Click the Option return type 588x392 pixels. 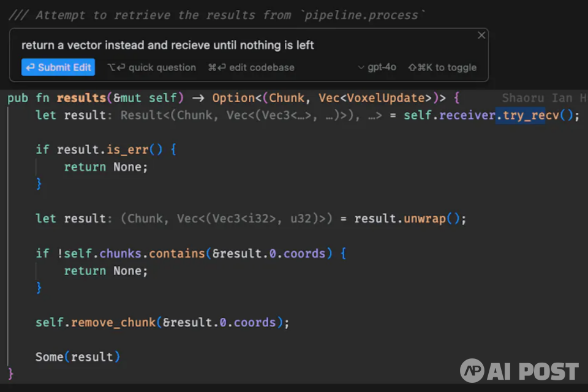tap(233, 98)
